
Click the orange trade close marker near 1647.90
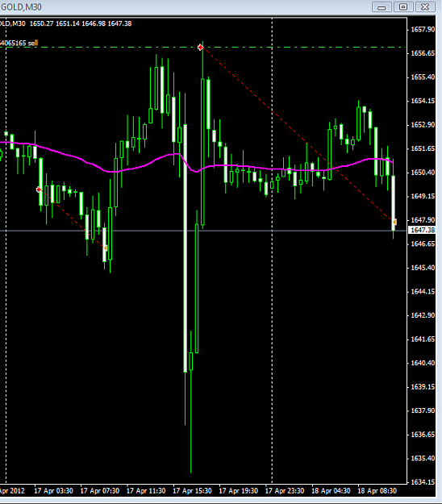coord(394,222)
